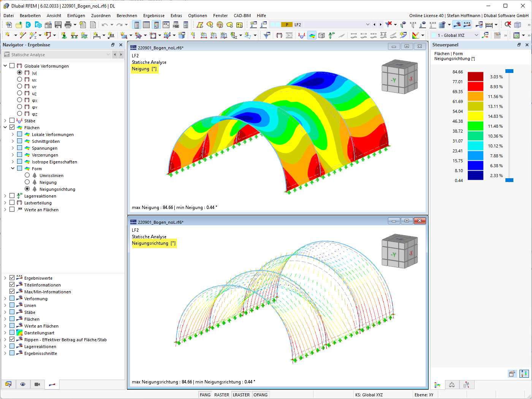This screenshot has width=532, height=399.
Task: Click the balance scale icon in Steuerpanel
Action: pos(452,385)
